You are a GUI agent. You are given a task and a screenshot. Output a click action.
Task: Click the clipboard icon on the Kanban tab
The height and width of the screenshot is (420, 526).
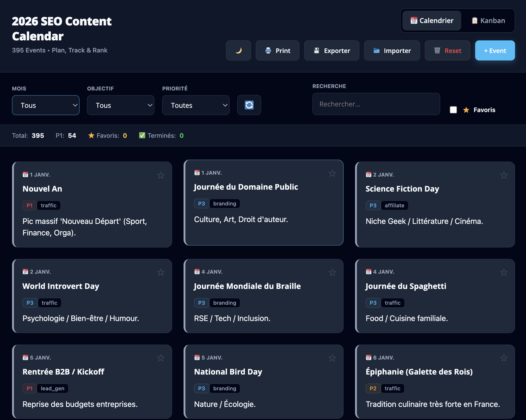474,20
